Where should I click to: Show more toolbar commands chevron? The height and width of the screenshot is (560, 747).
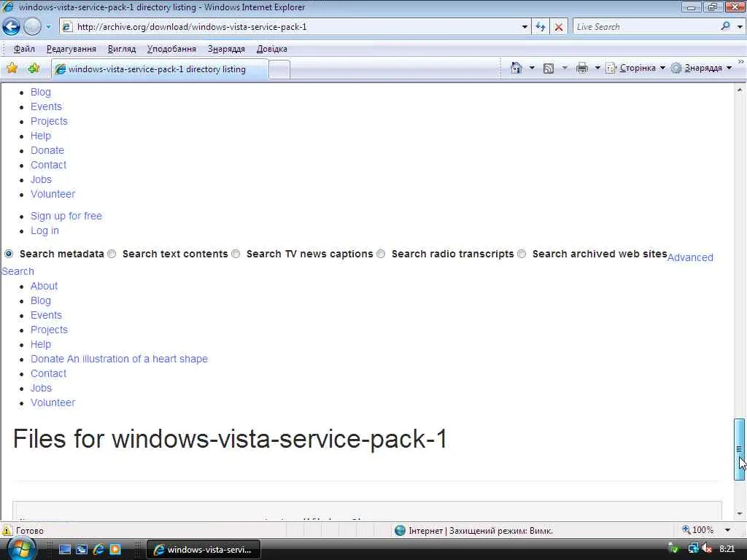point(741,62)
